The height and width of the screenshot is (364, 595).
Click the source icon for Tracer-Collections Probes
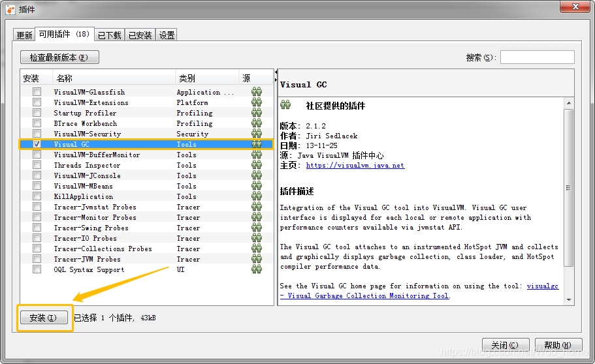tap(257, 249)
